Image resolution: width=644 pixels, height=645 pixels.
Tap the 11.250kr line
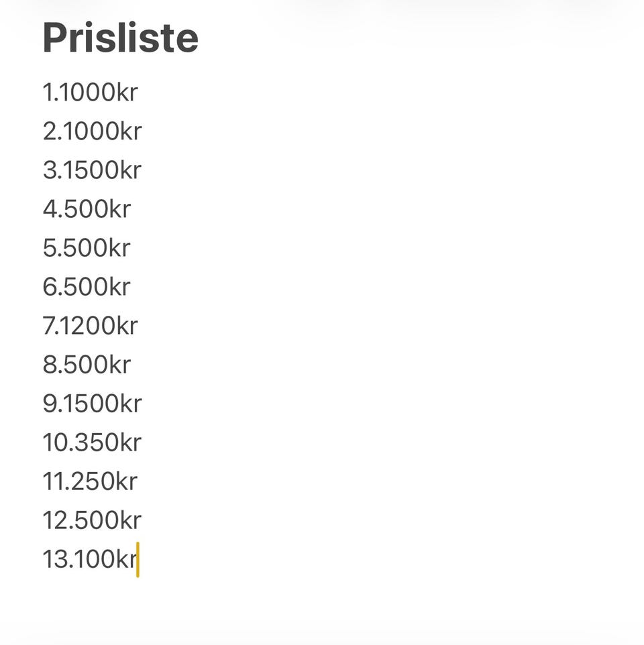pos(90,481)
